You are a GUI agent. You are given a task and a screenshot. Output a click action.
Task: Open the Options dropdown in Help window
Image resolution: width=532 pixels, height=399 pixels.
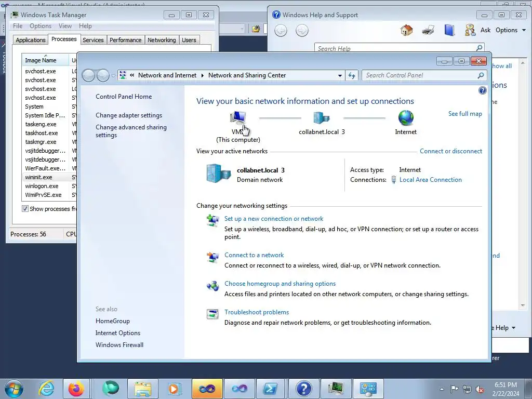[511, 30]
